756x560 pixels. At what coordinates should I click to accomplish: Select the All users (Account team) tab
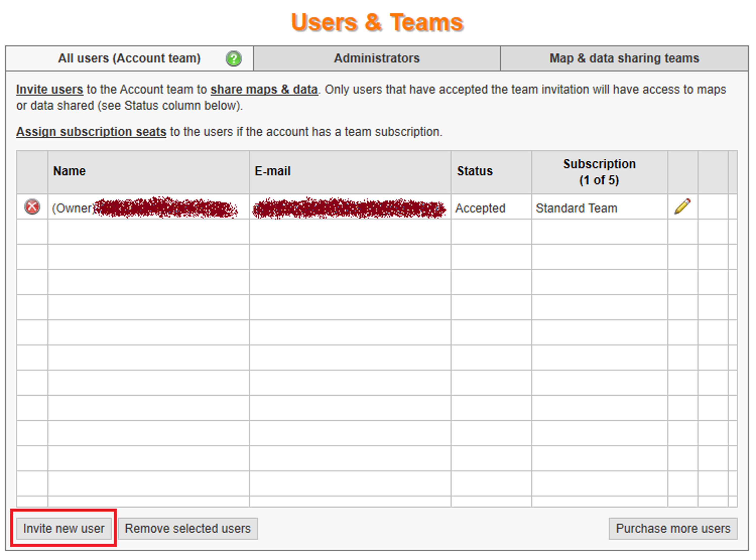coord(129,58)
